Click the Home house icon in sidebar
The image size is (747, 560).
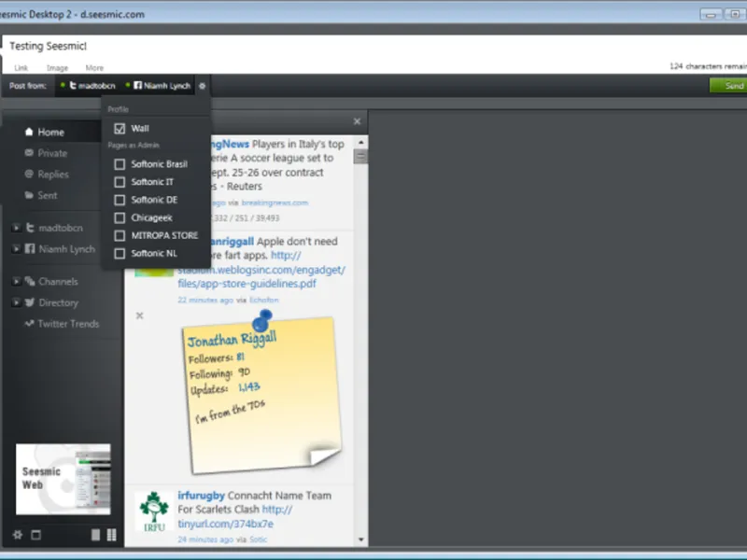tap(29, 132)
